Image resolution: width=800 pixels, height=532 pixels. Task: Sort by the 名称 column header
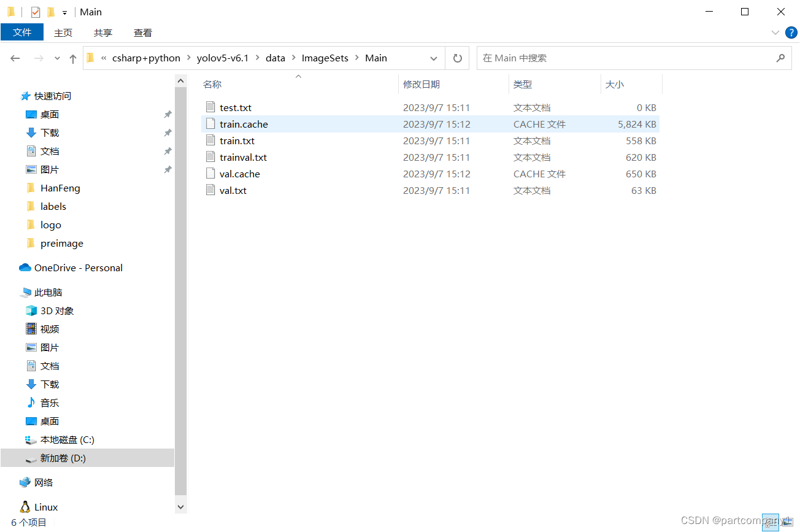tap(212, 85)
